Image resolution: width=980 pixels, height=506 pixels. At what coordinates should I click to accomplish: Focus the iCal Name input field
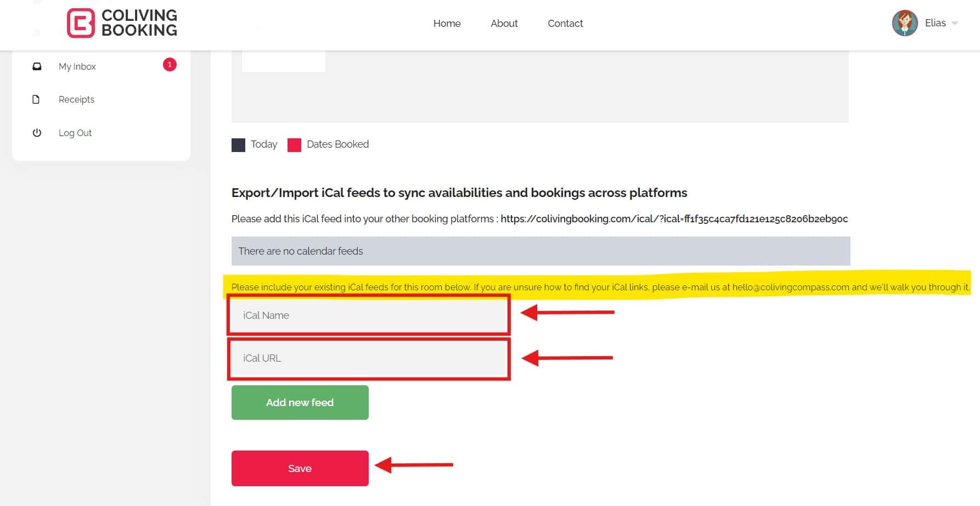[x=368, y=315]
